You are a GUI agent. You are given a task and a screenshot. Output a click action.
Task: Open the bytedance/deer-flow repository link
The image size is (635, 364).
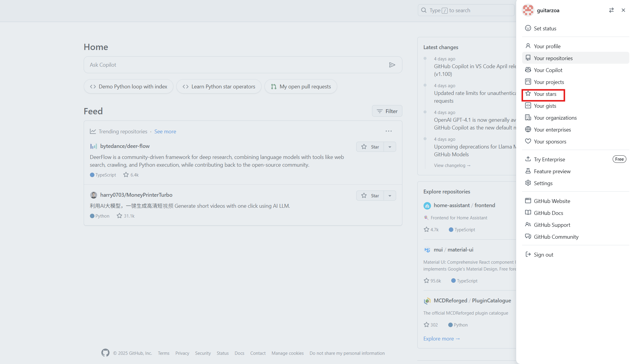pos(125,146)
